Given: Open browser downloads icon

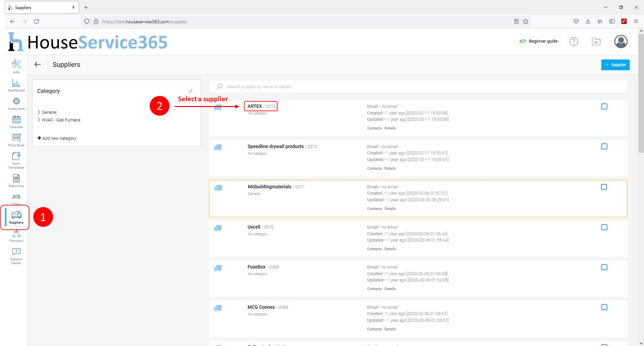Looking at the screenshot, I should [x=588, y=21].
